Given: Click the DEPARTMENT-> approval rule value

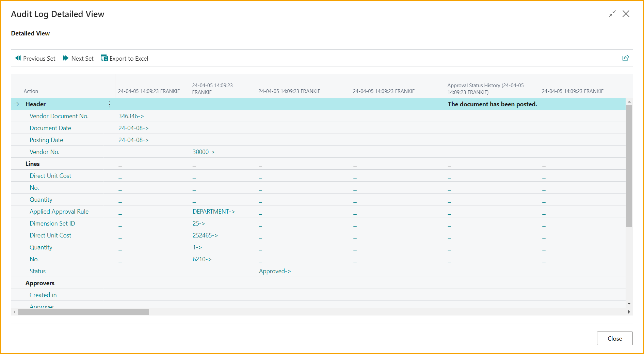Looking at the screenshot, I should pyautogui.click(x=213, y=212).
